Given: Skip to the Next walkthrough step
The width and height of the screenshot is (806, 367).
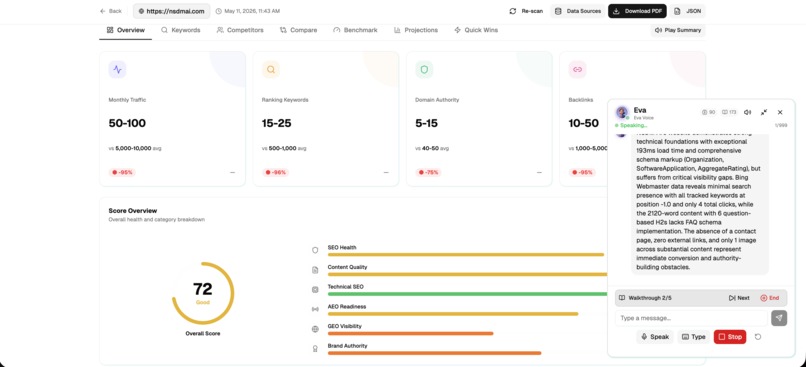Looking at the screenshot, I should [739, 298].
